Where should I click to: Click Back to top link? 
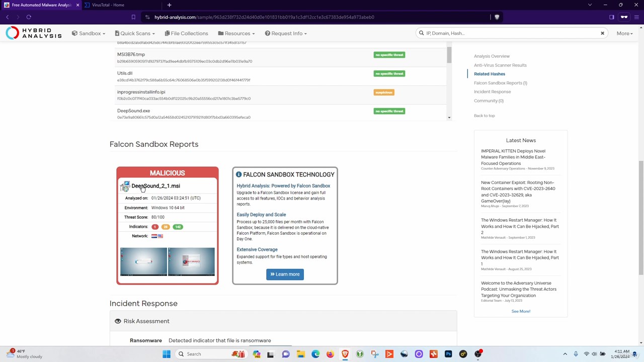484,116
